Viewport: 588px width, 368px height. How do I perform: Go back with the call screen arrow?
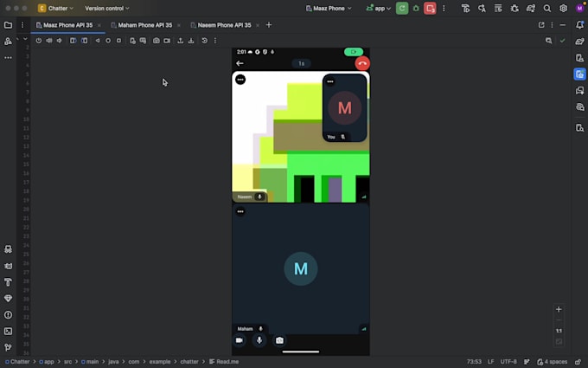point(240,63)
